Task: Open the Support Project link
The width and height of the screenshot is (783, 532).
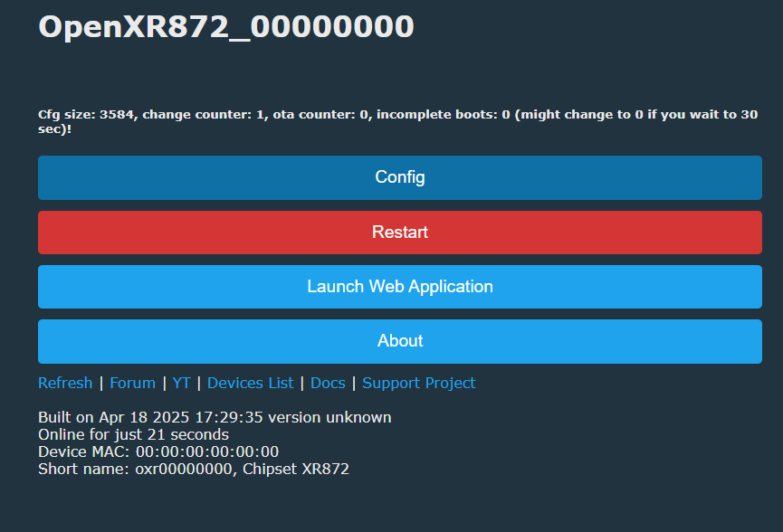Action: [x=418, y=383]
